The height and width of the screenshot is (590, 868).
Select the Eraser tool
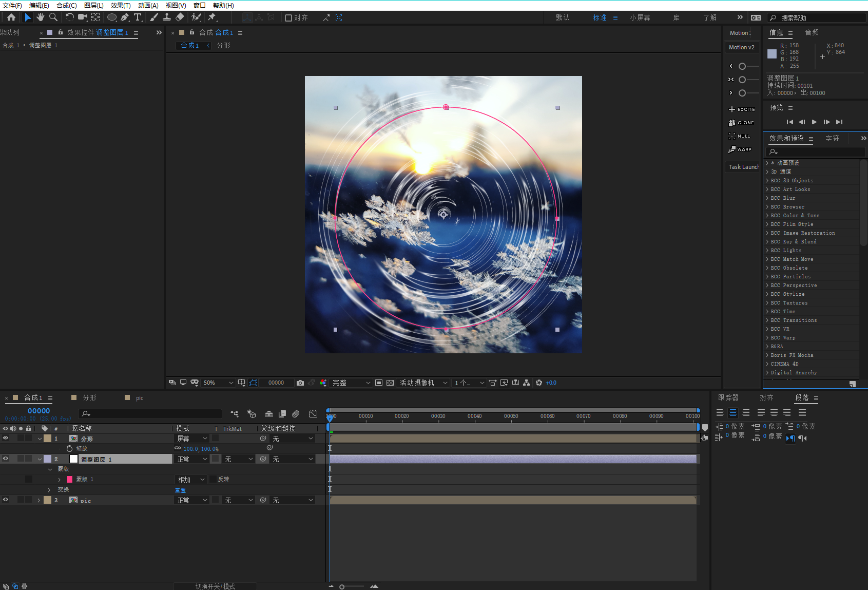point(180,17)
